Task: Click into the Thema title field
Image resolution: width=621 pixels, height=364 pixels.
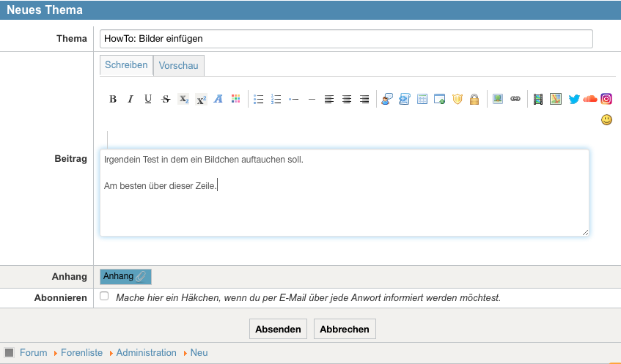Action: click(346, 39)
